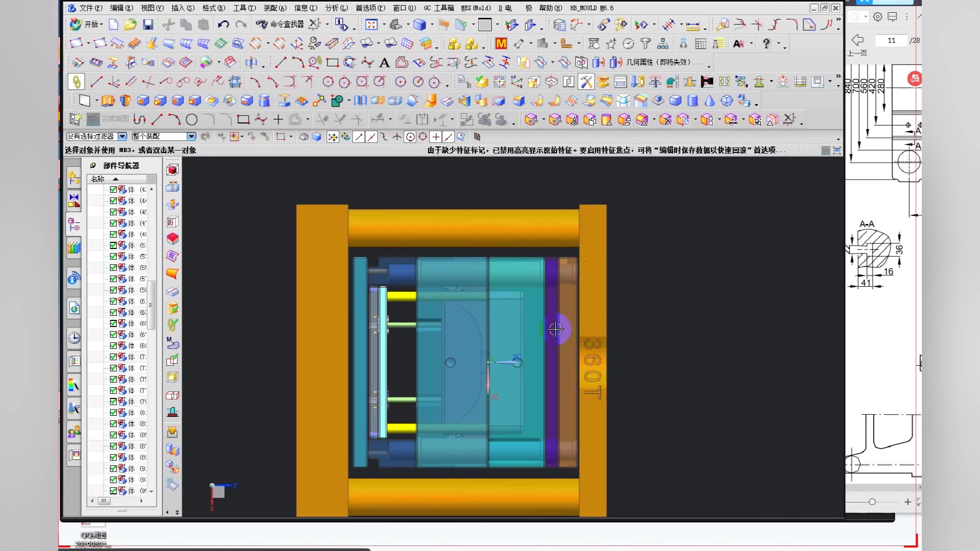The height and width of the screenshot is (551, 980).
Task: Select the text 'A' curve tool
Action: 384,63
